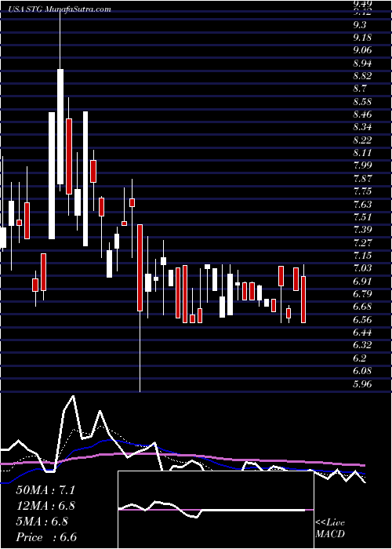
Task: Click the 5.96 price axis label
Action: 362,384
